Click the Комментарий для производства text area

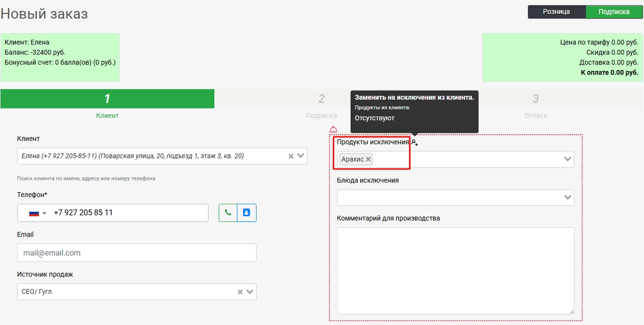[x=455, y=271]
